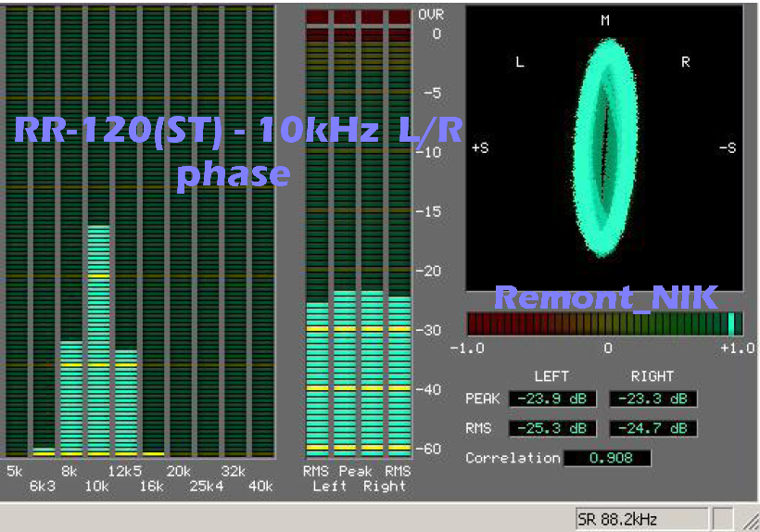This screenshot has height=532, width=760.
Task: Click the right PEAK value -23.3 dB
Action: (x=652, y=399)
